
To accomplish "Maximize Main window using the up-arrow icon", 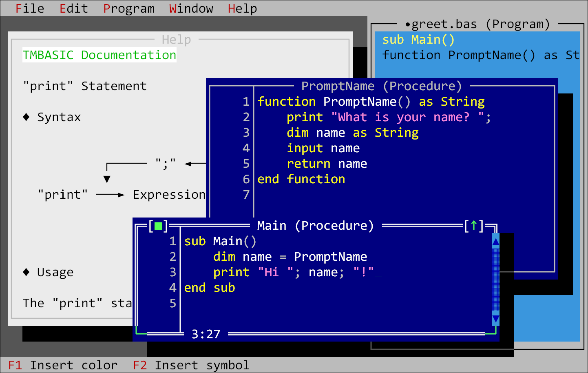I will tap(474, 225).
